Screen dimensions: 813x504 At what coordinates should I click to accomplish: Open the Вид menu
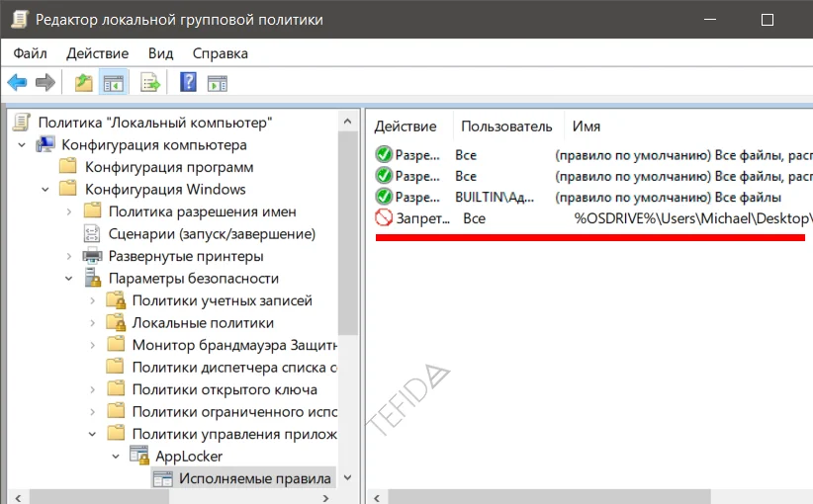pyautogui.click(x=161, y=53)
